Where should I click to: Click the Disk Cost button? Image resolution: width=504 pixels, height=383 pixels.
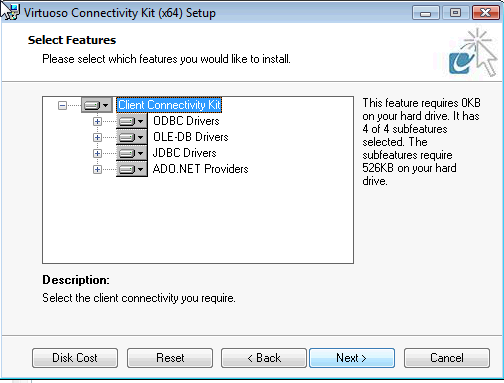click(75, 358)
